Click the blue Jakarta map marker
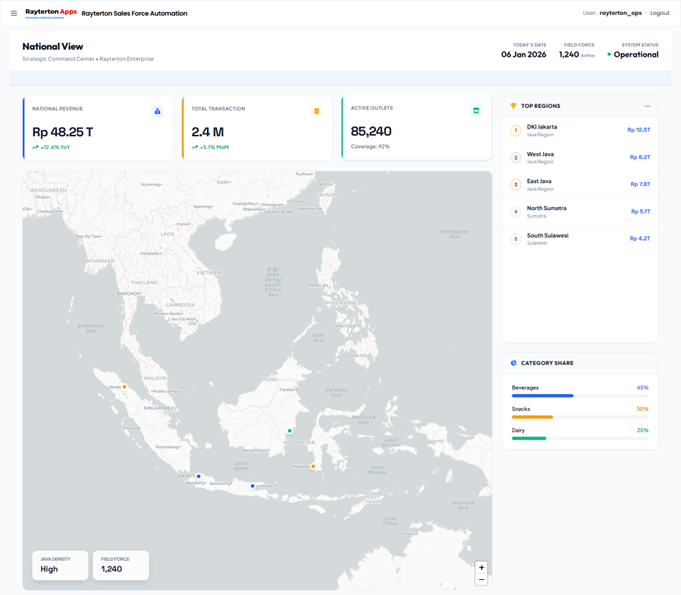Image resolution: width=681 pixels, height=595 pixels. coord(199,476)
